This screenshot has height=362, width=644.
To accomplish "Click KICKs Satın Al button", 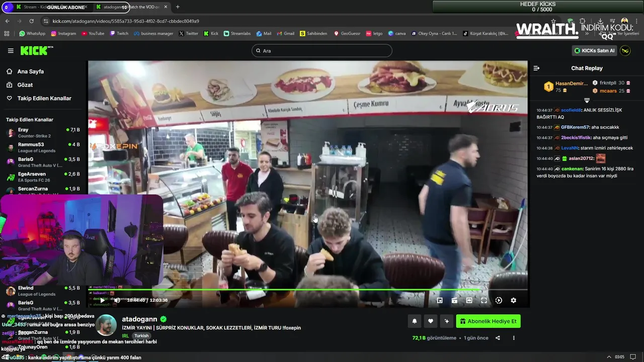I will [595, 51].
